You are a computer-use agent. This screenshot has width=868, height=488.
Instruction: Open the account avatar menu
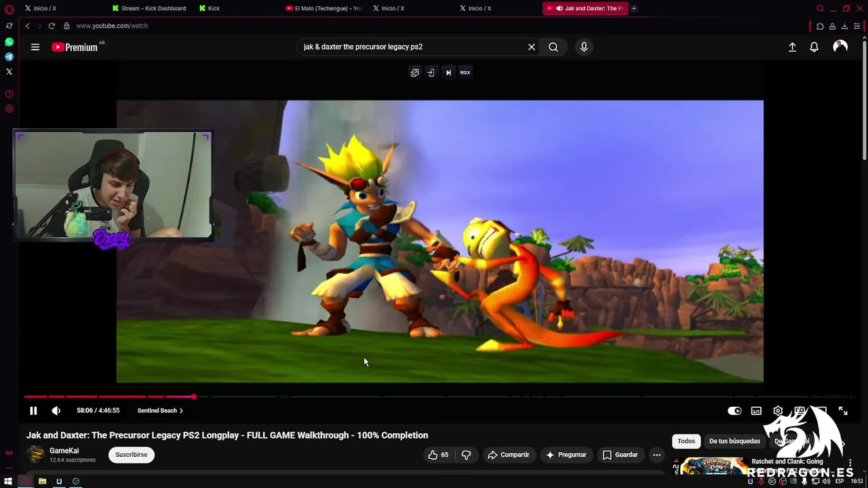click(840, 47)
